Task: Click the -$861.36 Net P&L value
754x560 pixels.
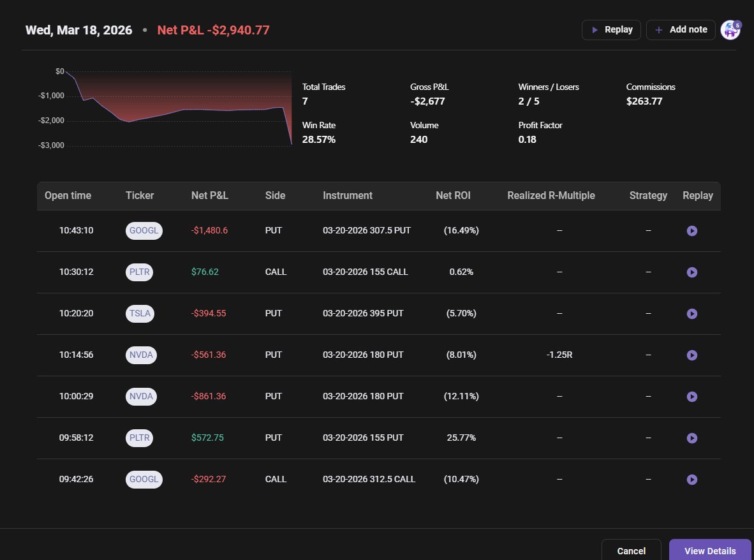Action: (208, 396)
